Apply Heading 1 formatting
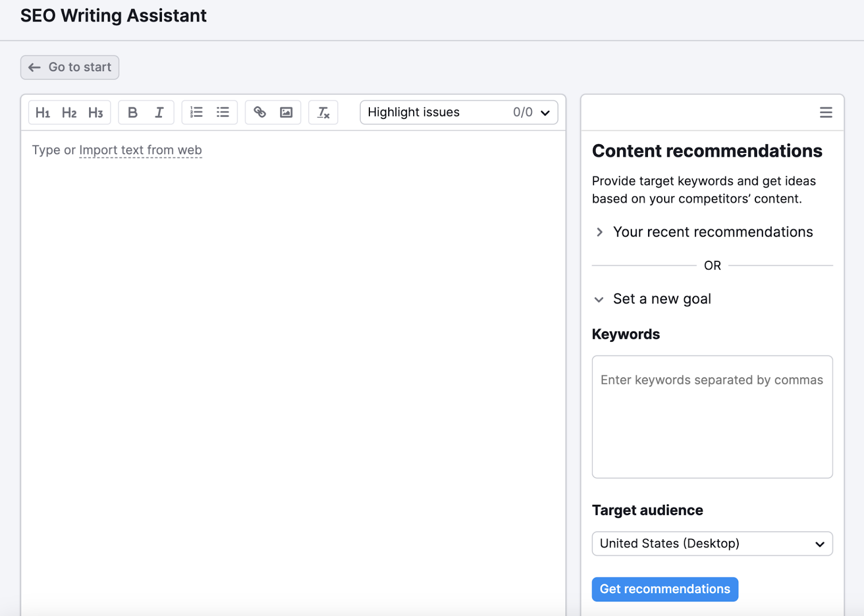The image size is (864, 616). 43,112
